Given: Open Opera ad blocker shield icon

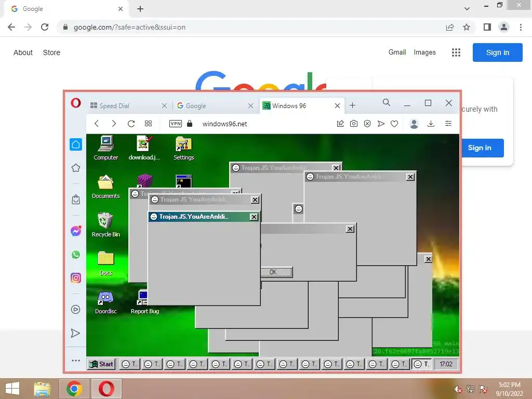Looking at the screenshot, I should tap(367, 124).
